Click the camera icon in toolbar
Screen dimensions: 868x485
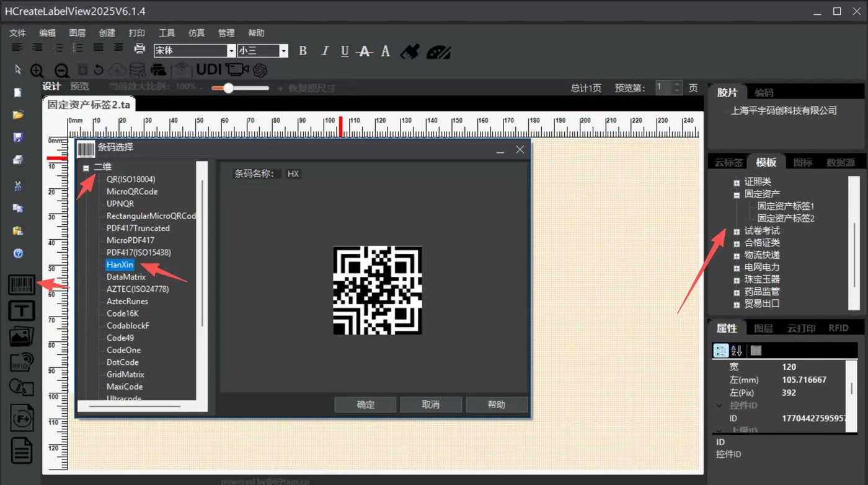click(237, 69)
